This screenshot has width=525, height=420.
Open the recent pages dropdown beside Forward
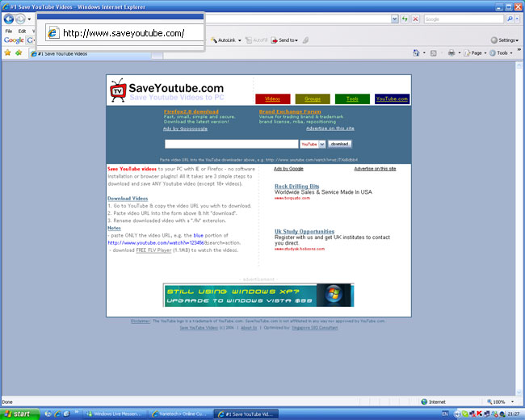pyautogui.click(x=29, y=19)
